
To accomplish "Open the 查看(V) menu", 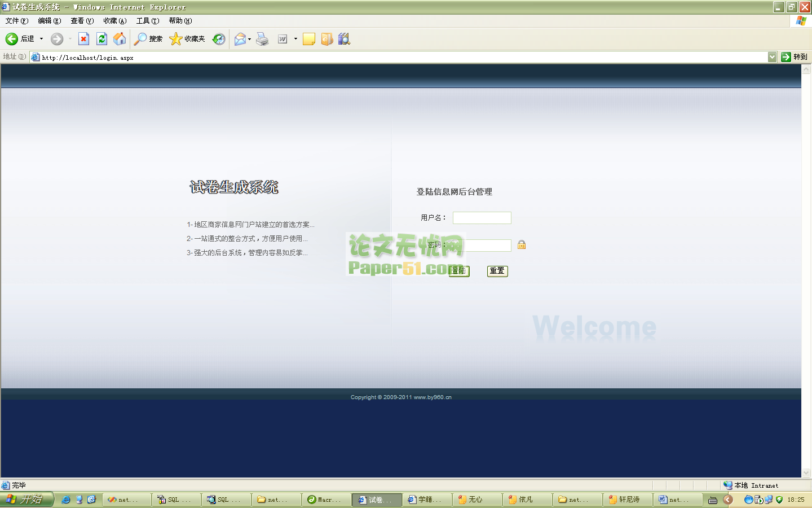I will [82, 21].
